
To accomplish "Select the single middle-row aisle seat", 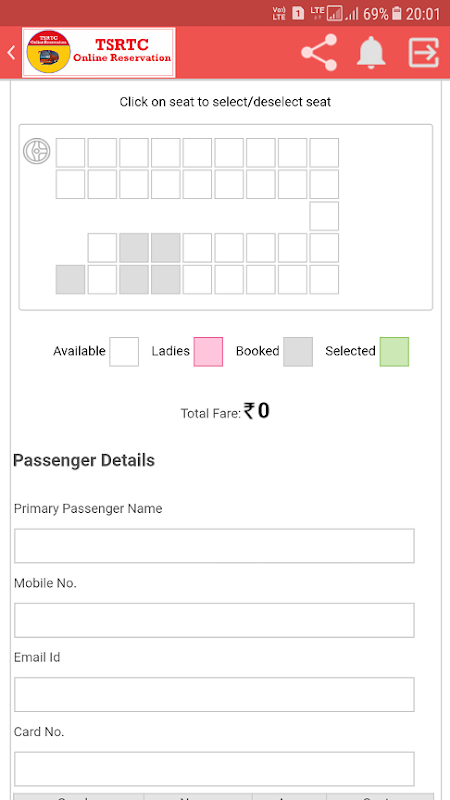I will 324,216.
